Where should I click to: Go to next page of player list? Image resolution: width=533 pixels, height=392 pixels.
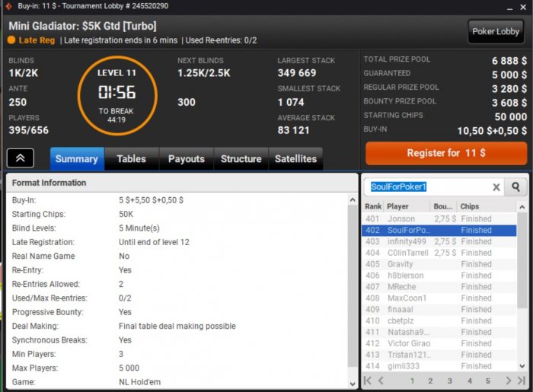[x=508, y=381]
